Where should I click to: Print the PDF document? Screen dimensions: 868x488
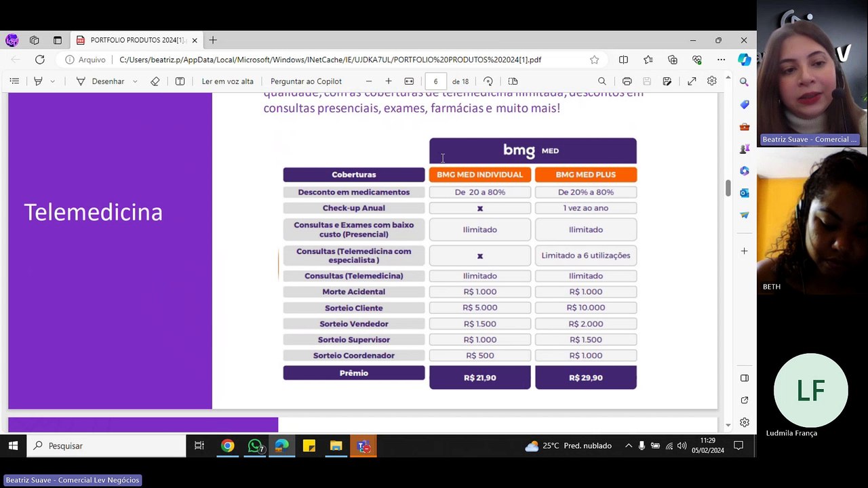(x=627, y=81)
